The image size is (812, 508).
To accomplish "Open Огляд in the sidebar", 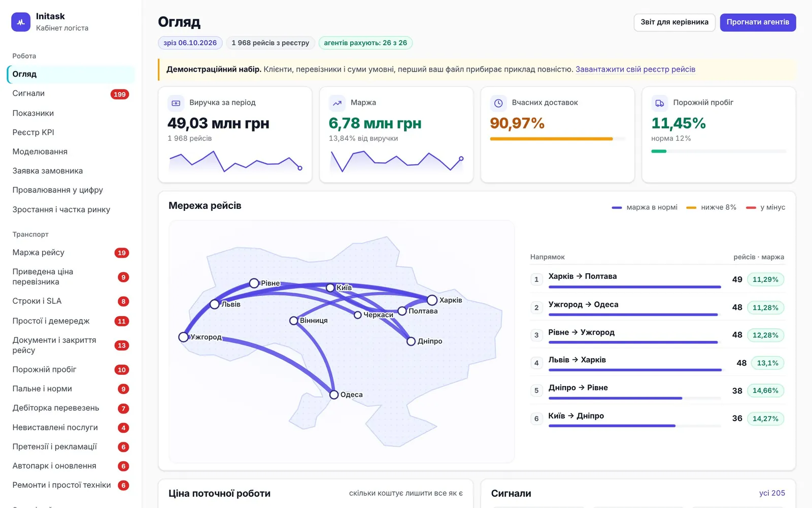I will 71,74.
